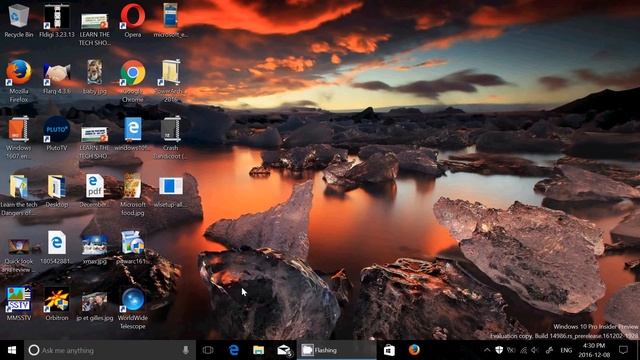This screenshot has width=640, height=360.
Task: Select the 180542881 Edge document icon
Action: [x=57, y=248]
